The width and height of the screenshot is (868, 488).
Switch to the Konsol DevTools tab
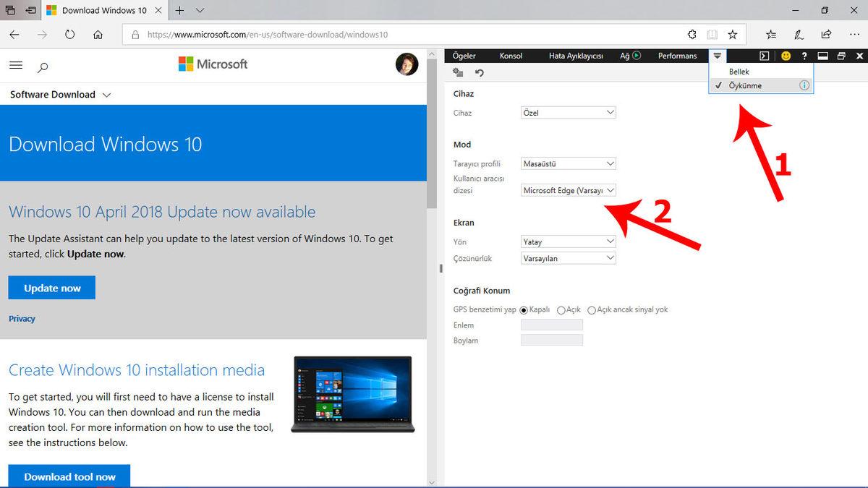pos(511,55)
